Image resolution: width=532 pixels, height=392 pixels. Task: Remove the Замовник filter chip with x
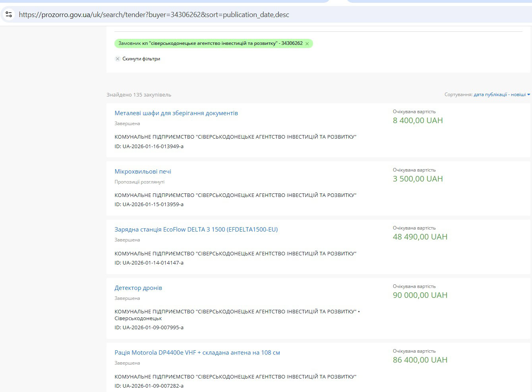307,44
